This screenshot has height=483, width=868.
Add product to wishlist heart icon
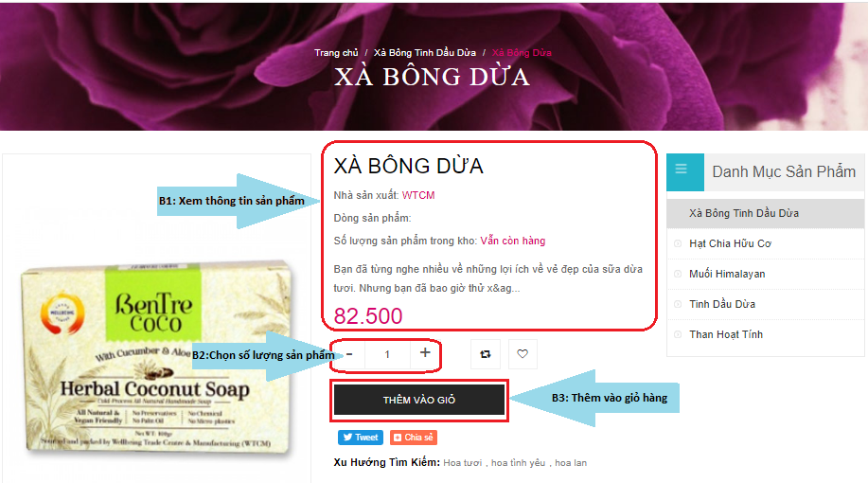(523, 354)
